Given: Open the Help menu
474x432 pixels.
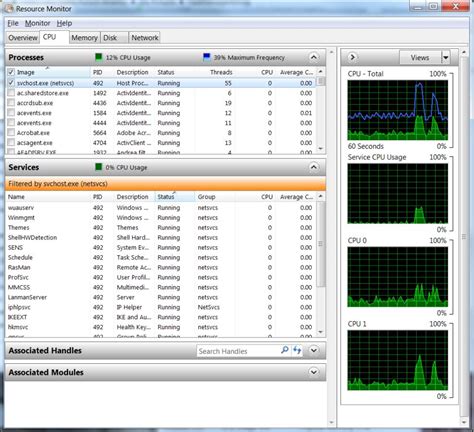Looking at the screenshot, I should click(64, 23).
